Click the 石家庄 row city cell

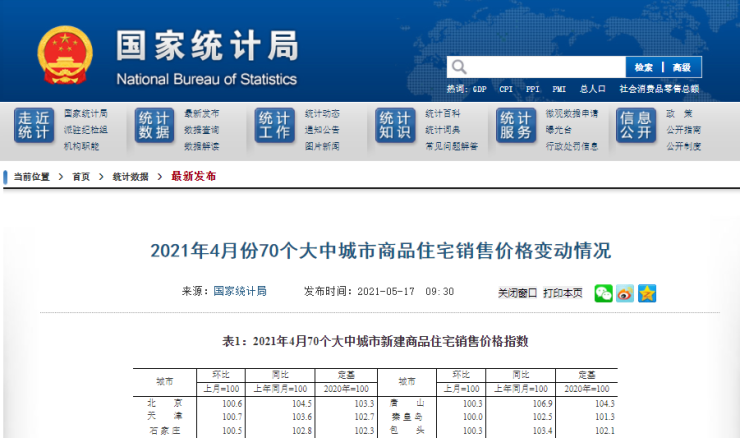click(x=165, y=430)
